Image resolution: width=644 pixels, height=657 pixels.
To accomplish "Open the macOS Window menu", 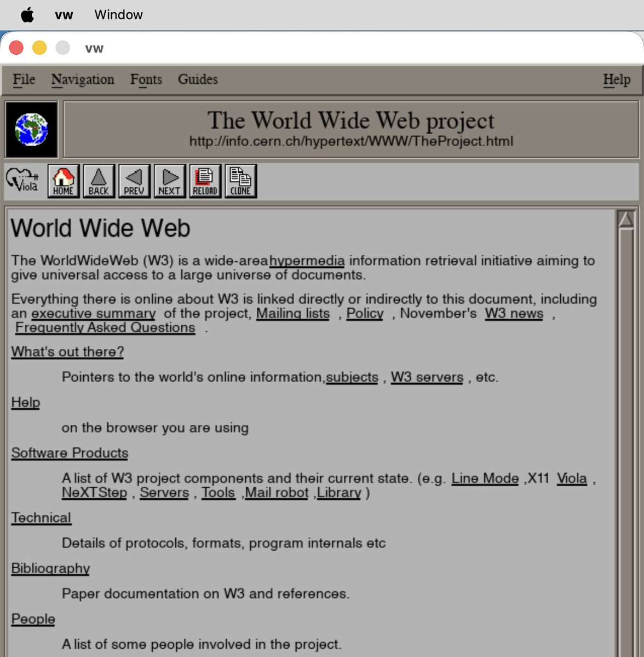I will (118, 15).
